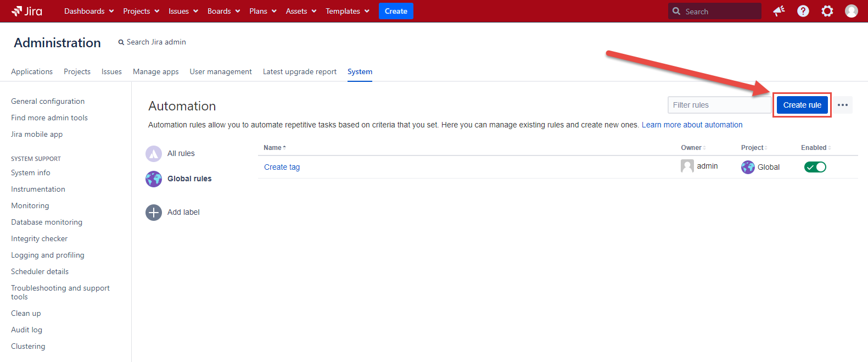Switch to the User management tab
This screenshot has width=868, height=362.
[221, 72]
